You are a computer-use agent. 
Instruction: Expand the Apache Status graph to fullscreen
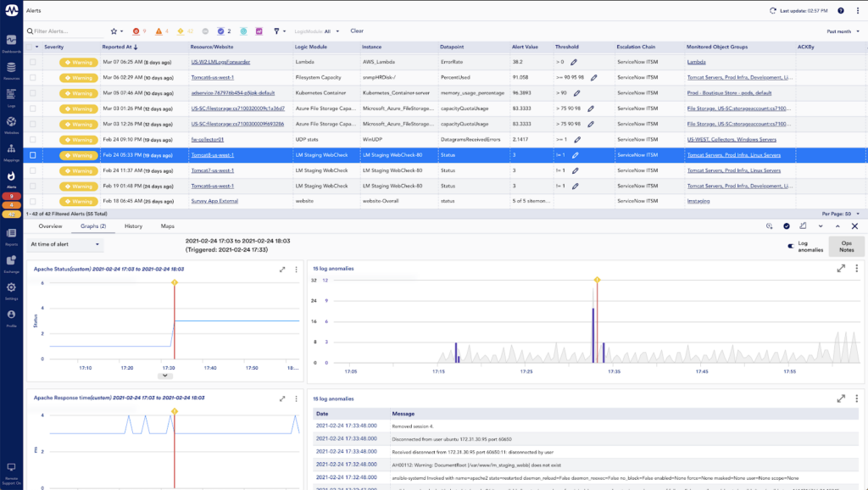(x=282, y=269)
